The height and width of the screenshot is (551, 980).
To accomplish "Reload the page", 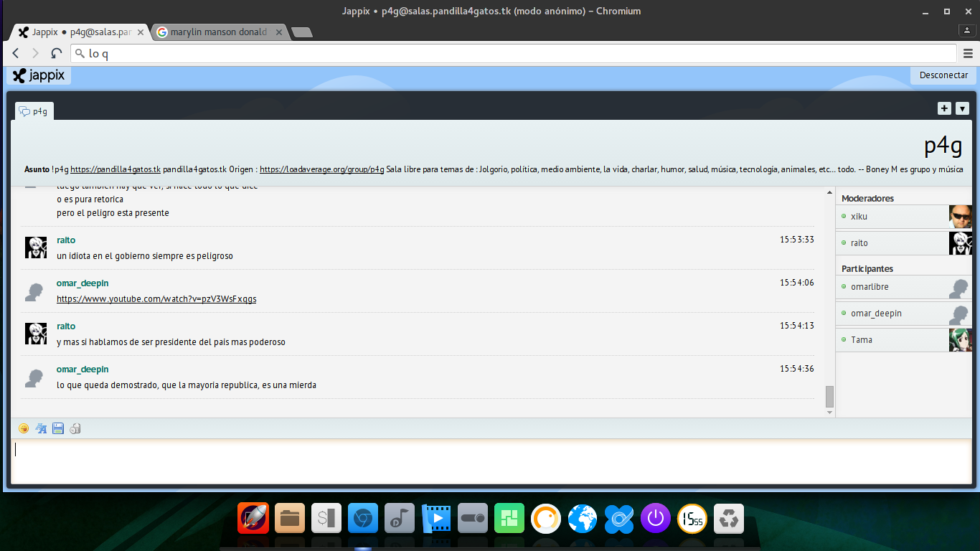I will point(56,53).
